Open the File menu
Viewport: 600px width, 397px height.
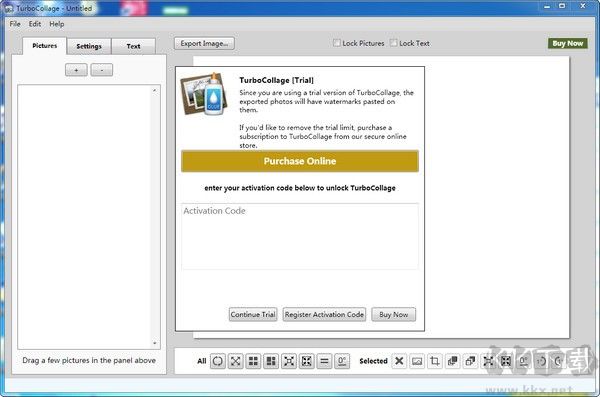click(15, 24)
